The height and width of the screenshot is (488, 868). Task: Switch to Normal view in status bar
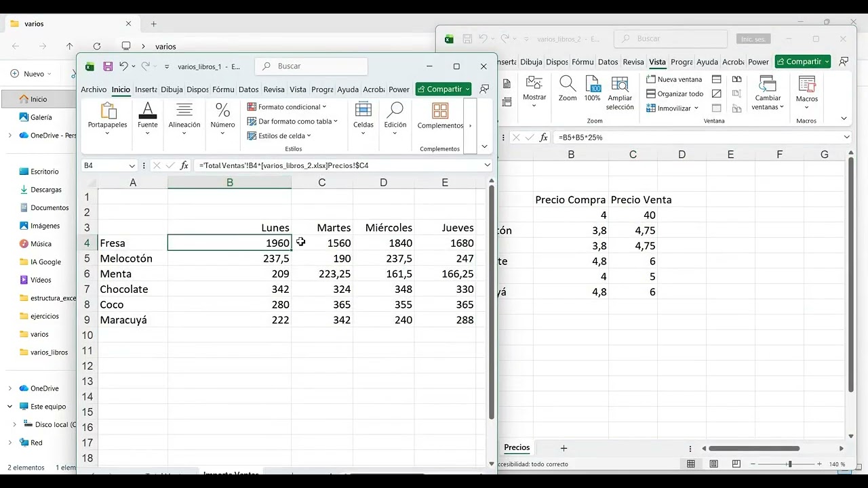[x=691, y=464]
